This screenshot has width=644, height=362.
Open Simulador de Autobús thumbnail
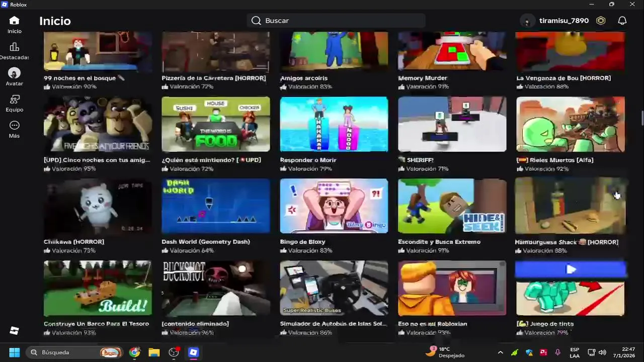click(334, 288)
